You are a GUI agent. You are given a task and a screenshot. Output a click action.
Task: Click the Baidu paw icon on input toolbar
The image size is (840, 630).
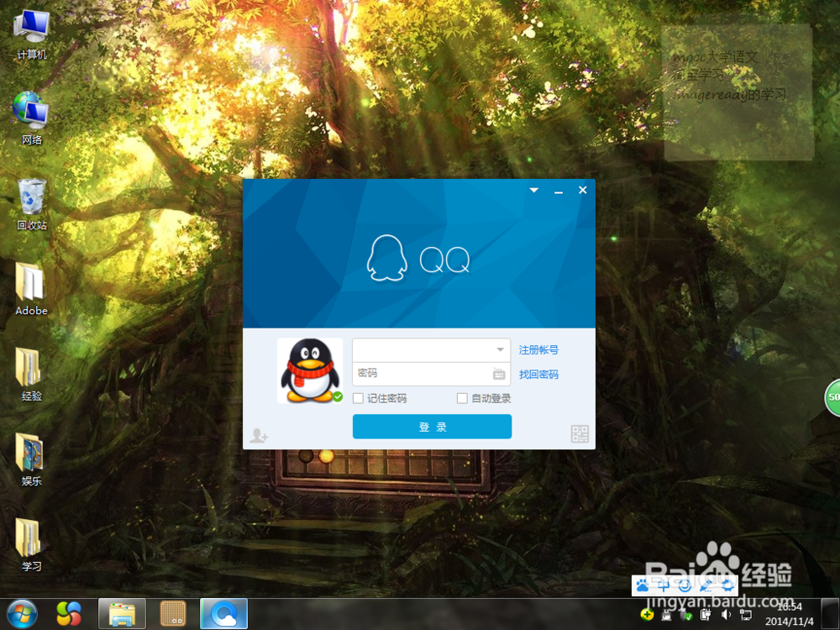[x=643, y=585]
